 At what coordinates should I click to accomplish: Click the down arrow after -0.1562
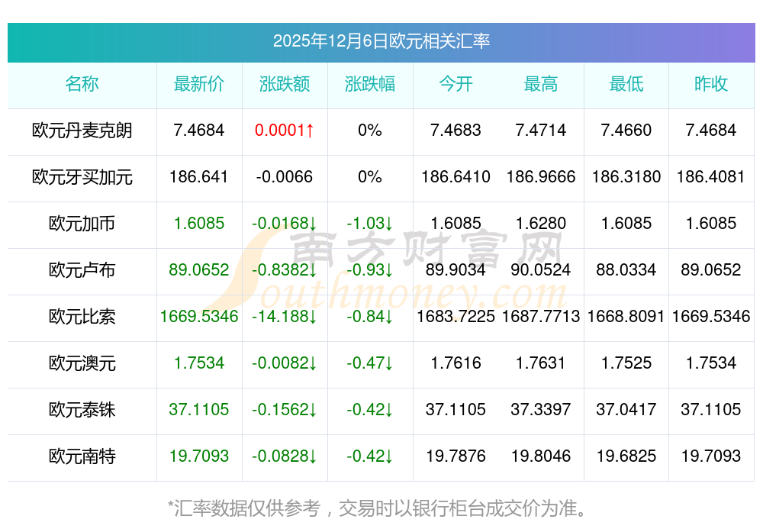point(313,410)
